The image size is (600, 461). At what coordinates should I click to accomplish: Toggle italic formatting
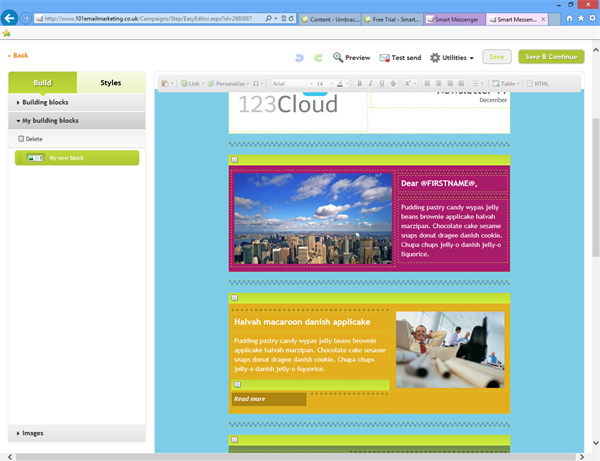(370, 83)
